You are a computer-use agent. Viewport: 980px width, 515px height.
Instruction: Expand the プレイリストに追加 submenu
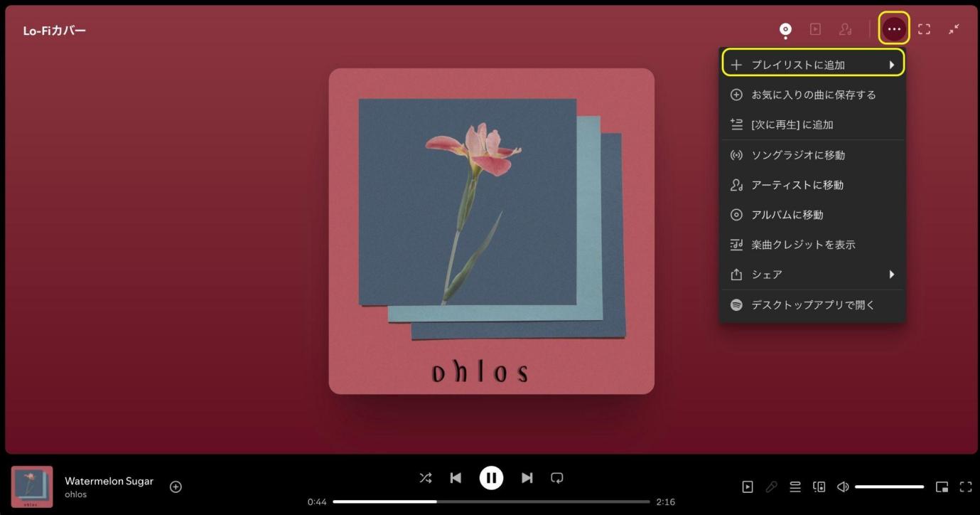tap(813, 65)
